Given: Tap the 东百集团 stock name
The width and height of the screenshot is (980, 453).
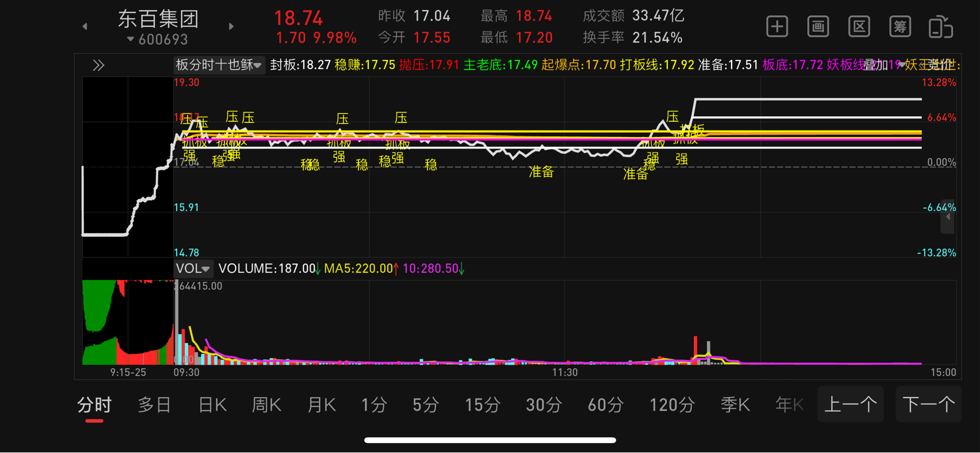Looking at the screenshot, I should [x=158, y=19].
